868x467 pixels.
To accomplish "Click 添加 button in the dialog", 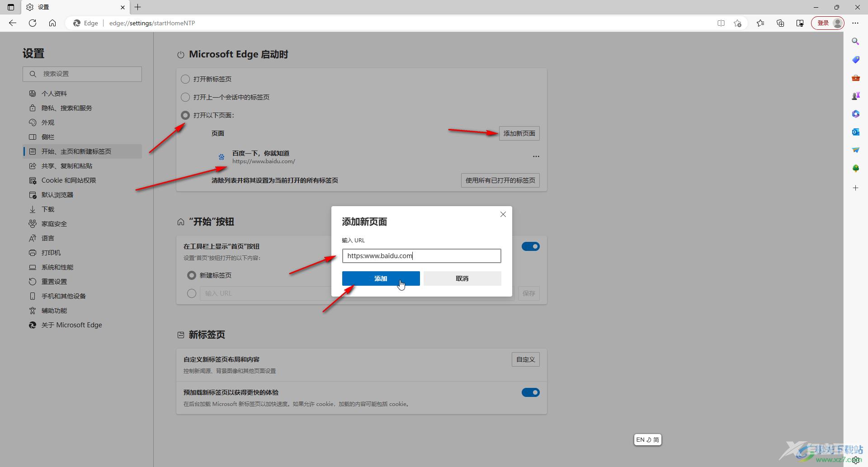I will click(x=381, y=278).
